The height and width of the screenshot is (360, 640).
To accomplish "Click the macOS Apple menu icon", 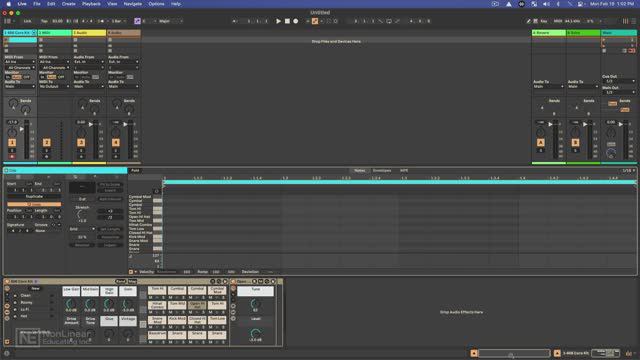I will (8, 4).
